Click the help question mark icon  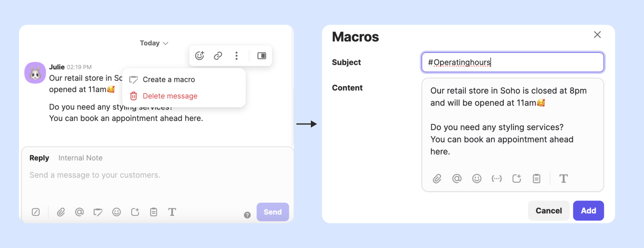pyautogui.click(x=247, y=215)
